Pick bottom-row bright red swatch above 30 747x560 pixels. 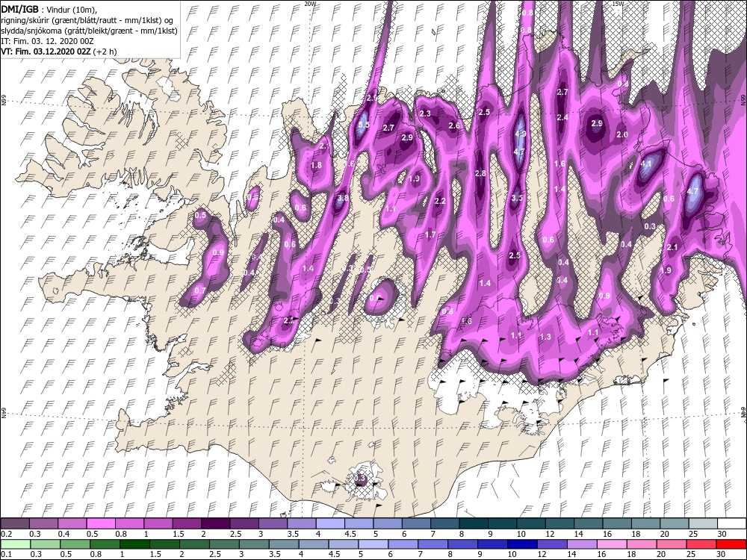point(732,544)
